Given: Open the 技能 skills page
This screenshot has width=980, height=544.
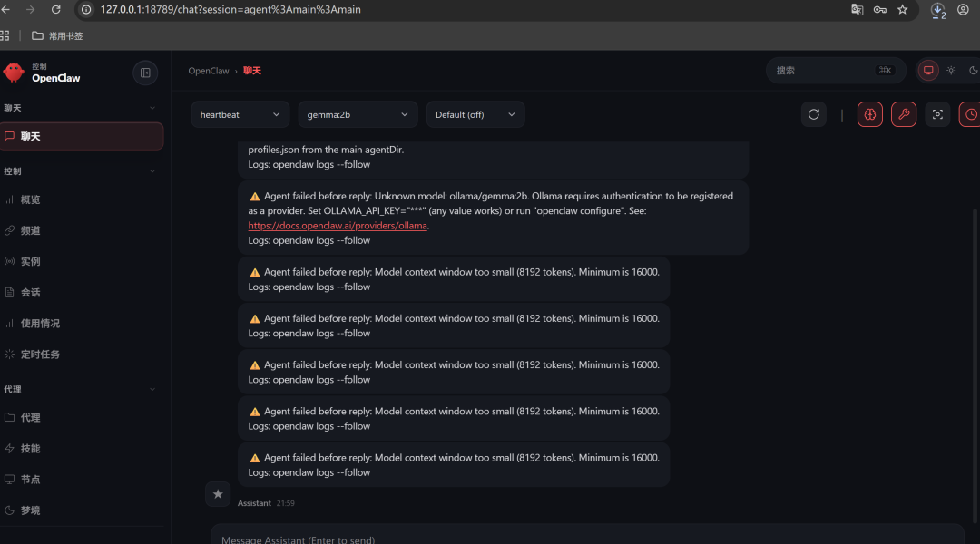Looking at the screenshot, I should click(x=82, y=449).
